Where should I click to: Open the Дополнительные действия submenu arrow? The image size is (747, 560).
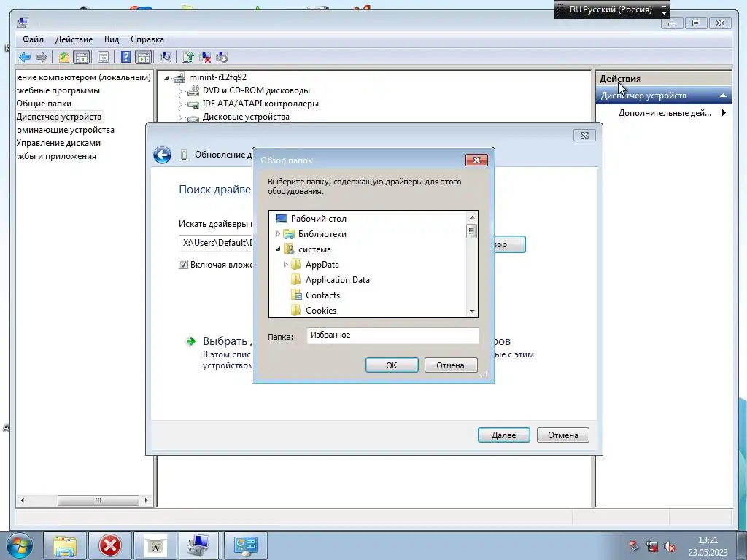coord(724,113)
